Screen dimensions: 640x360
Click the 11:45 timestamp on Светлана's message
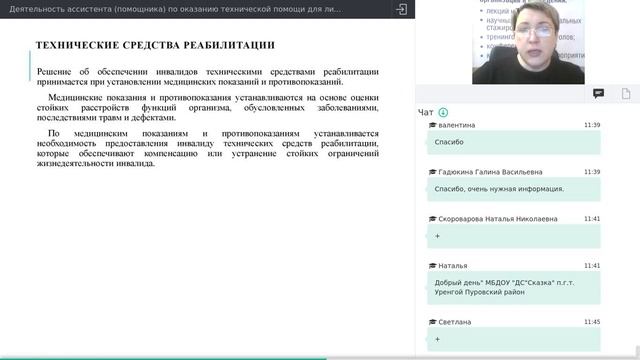pyautogui.click(x=592, y=322)
